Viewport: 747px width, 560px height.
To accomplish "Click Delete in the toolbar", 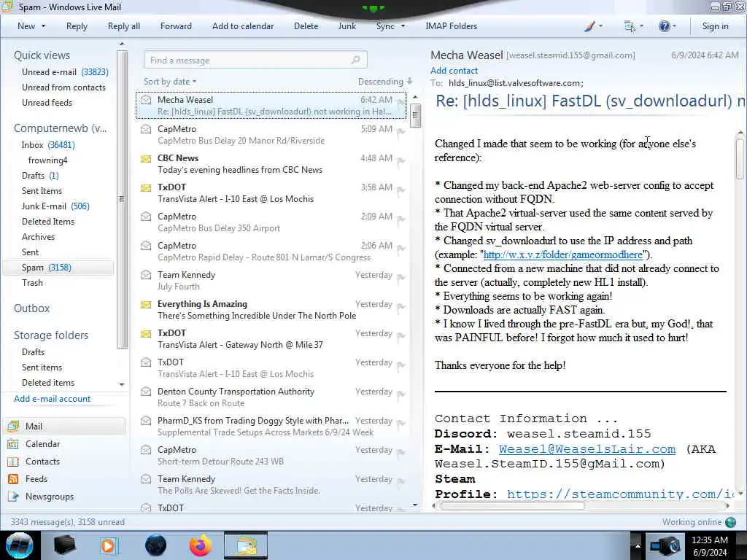I will coord(306,26).
